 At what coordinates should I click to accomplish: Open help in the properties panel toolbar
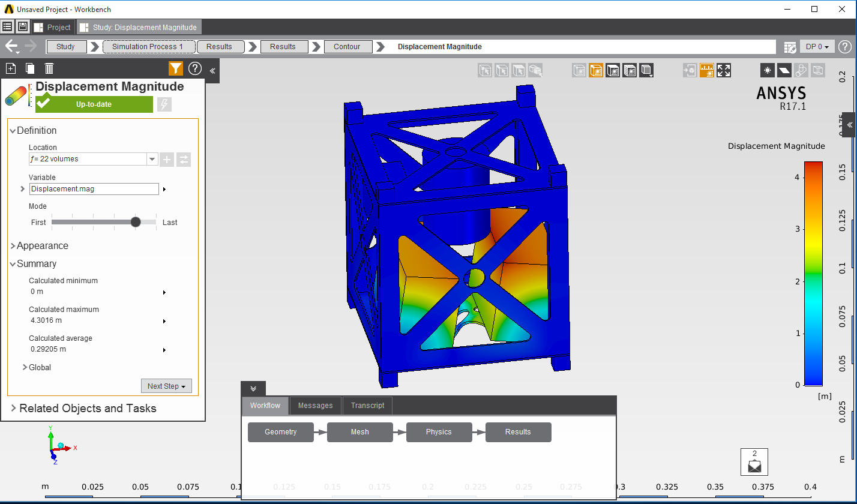click(195, 68)
